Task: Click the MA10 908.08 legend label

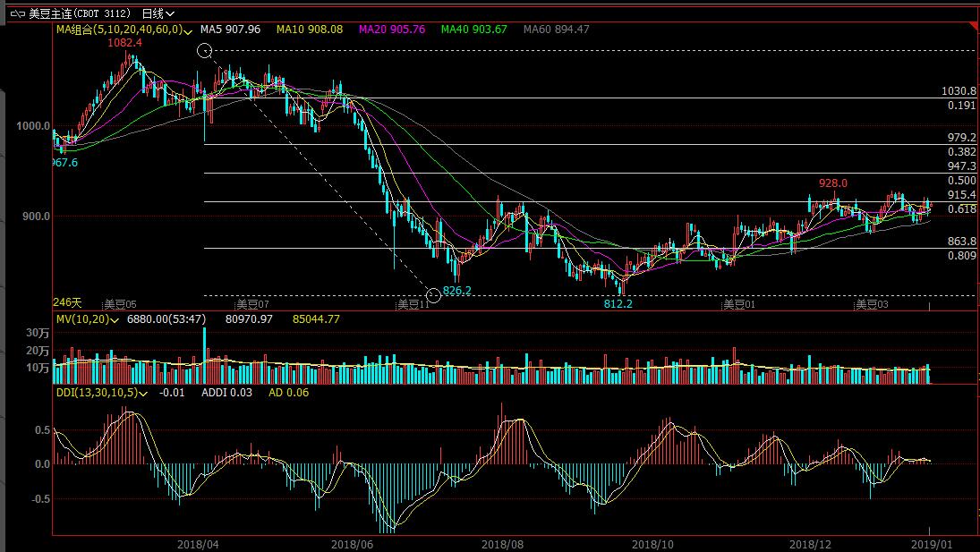Action: 309,30
